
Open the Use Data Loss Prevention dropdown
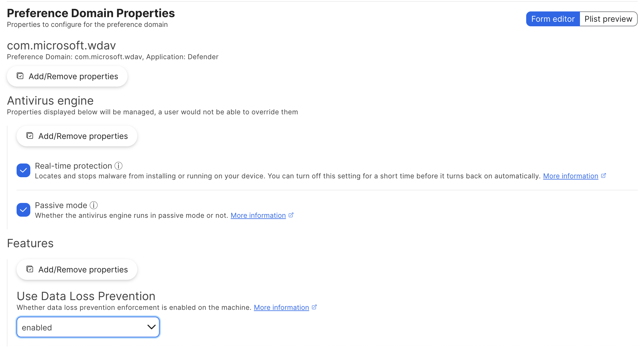[x=89, y=327]
